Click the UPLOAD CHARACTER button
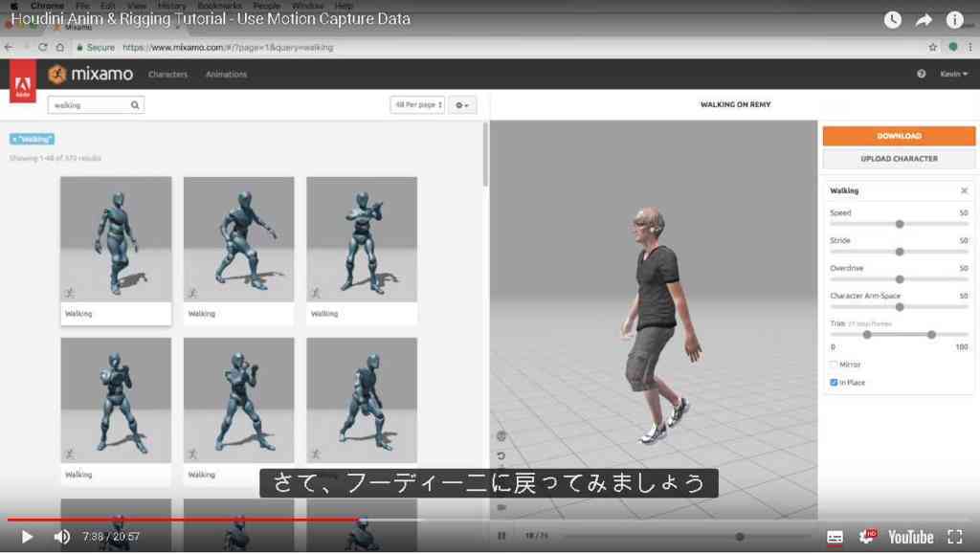 point(898,159)
